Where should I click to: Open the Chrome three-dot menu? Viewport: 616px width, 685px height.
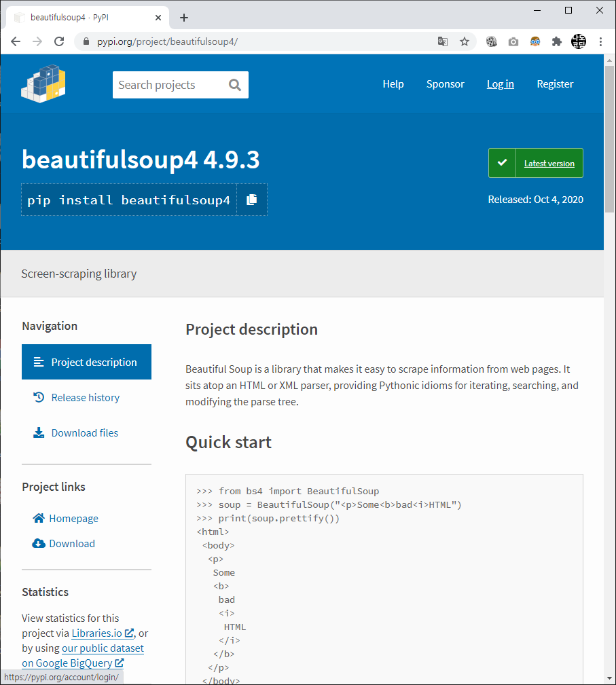pyautogui.click(x=600, y=41)
